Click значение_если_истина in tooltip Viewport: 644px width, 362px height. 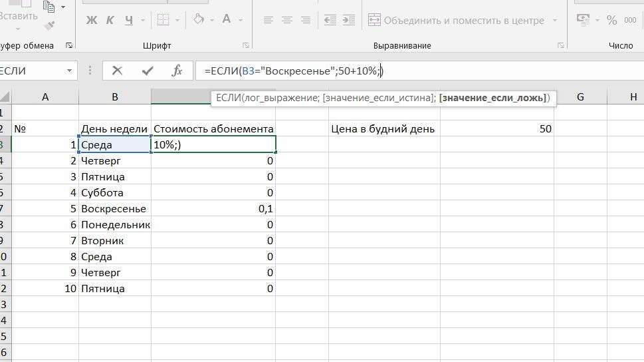click(379, 98)
